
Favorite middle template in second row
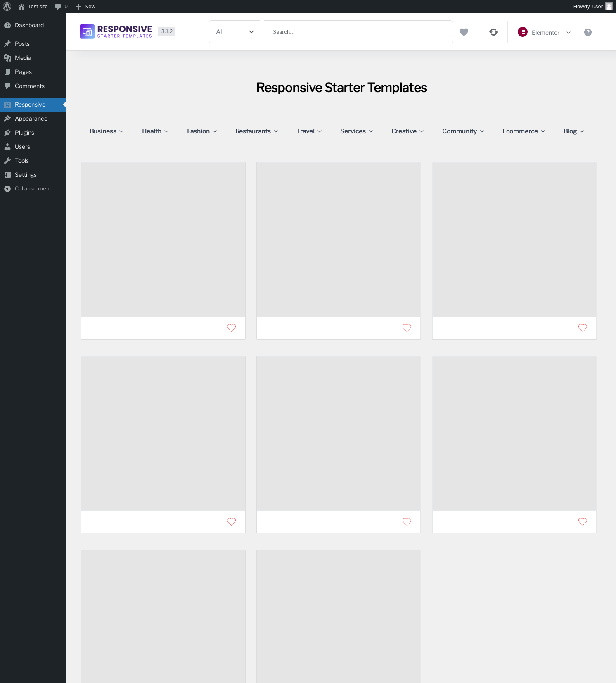click(x=407, y=521)
